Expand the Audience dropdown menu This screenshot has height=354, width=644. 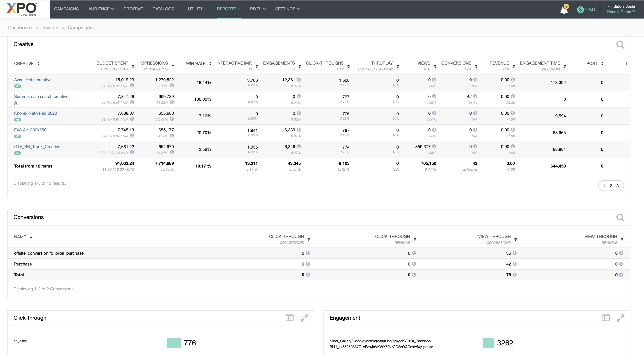coord(101,9)
